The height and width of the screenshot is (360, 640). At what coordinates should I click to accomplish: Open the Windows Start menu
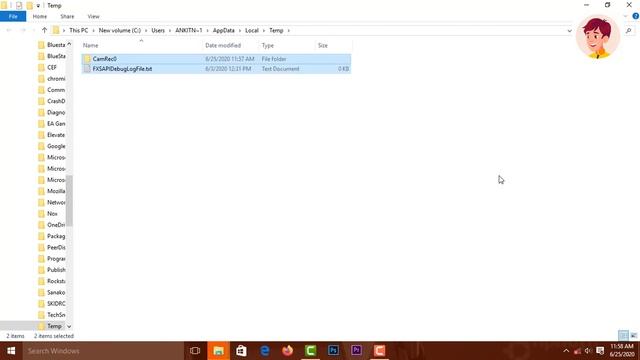pyautogui.click(x=11, y=351)
